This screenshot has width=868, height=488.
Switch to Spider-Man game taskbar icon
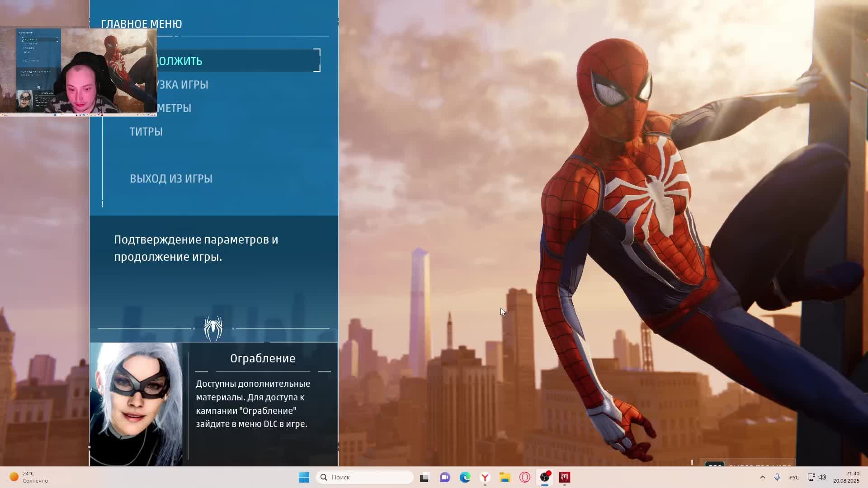tap(565, 477)
